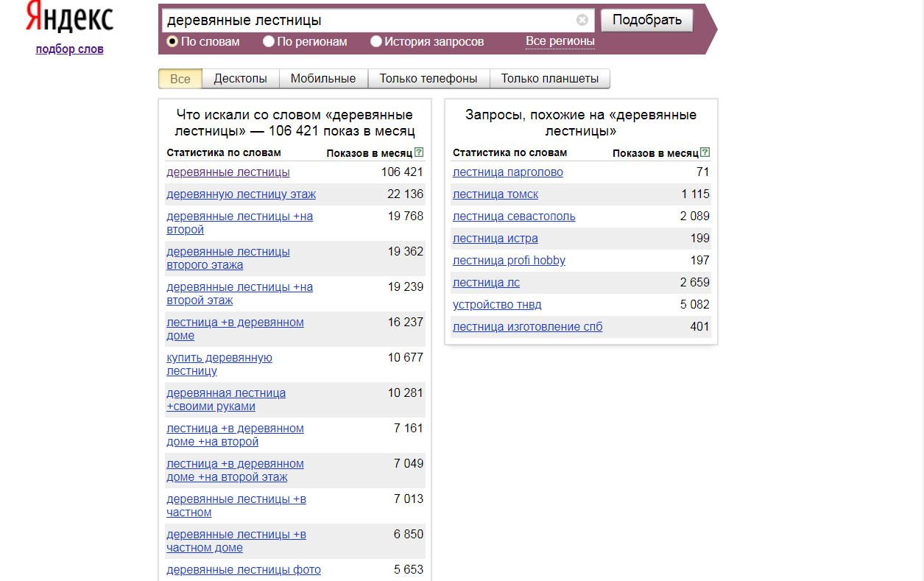Open the лестница севастополь link
Image resolution: width=924 pixels, height=581 pixels.
click(514, 216)
